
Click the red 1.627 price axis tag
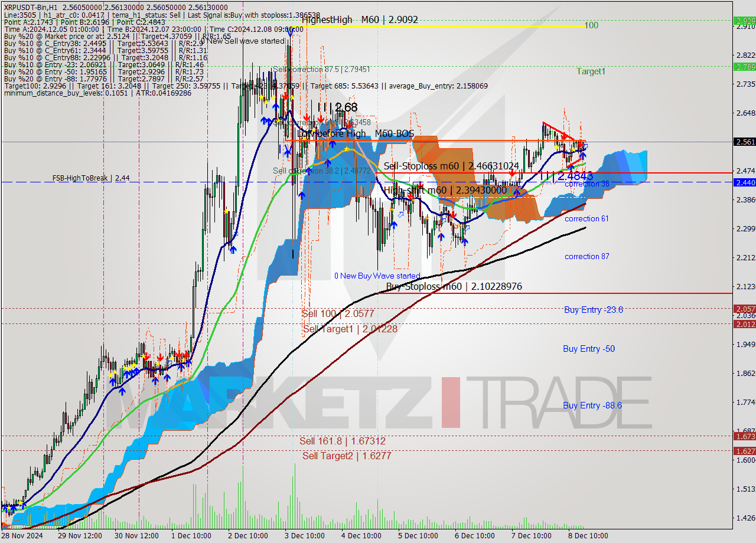coord(744,451)
